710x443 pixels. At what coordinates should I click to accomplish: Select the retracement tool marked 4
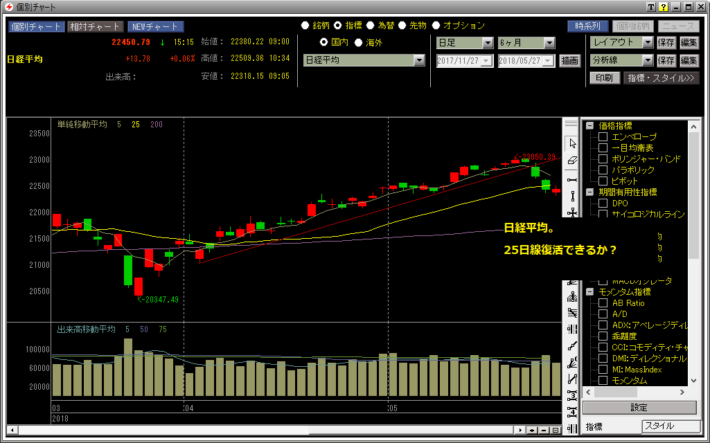(x=572, y=412)
